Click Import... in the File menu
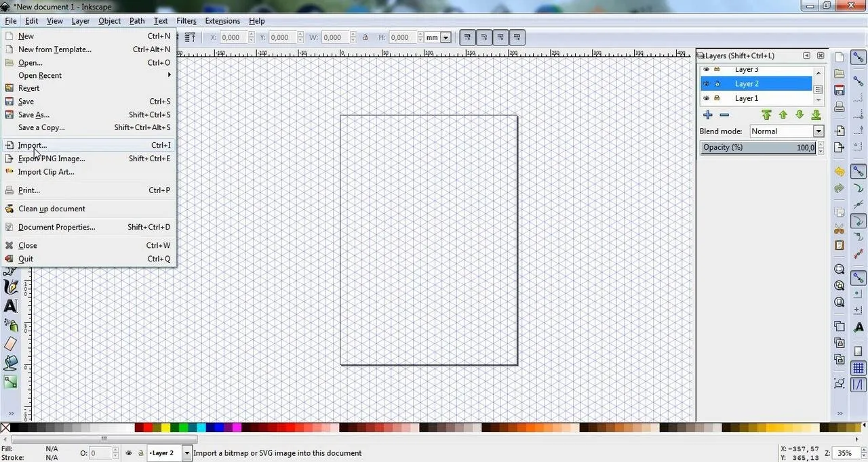The height and width of the screenshot is (462, 868). click(89, 146)
